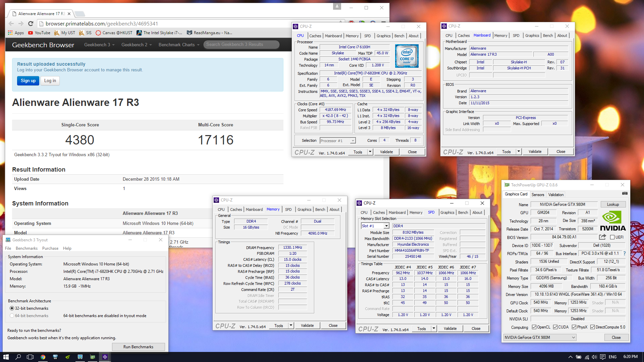Switch to Geekbench via taskbar icon
Image resolution: width=644 pixels, height=362 pixels.
[x=80, y=357]
